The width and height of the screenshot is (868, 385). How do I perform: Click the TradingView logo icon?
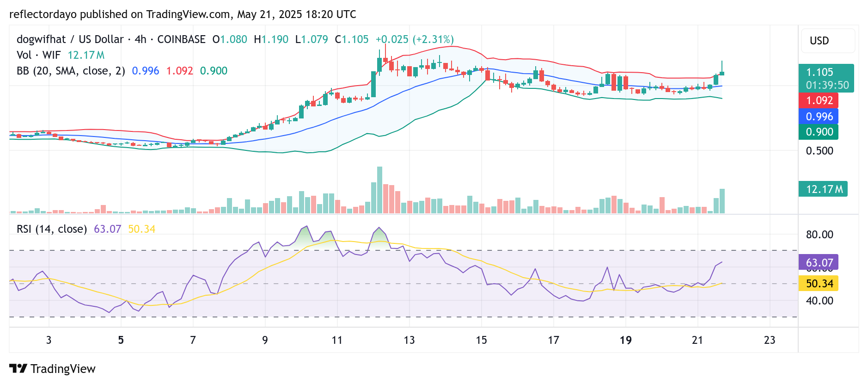pos(18,368)
